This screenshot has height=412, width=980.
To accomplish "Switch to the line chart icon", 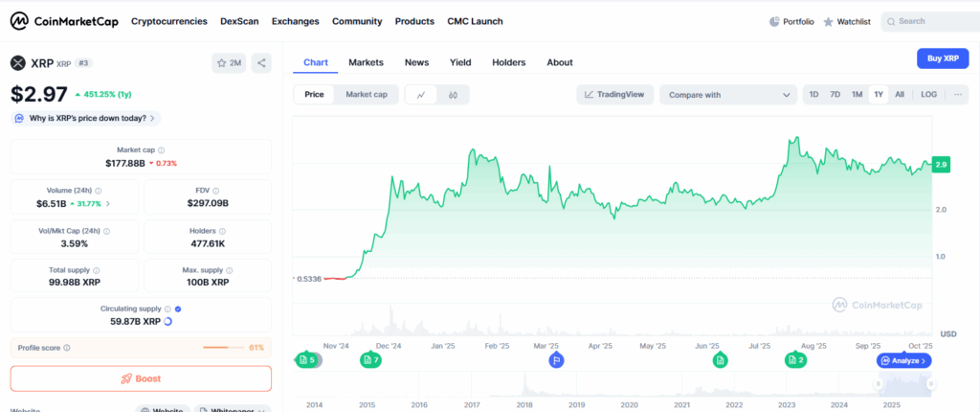I will pos(421,95).
